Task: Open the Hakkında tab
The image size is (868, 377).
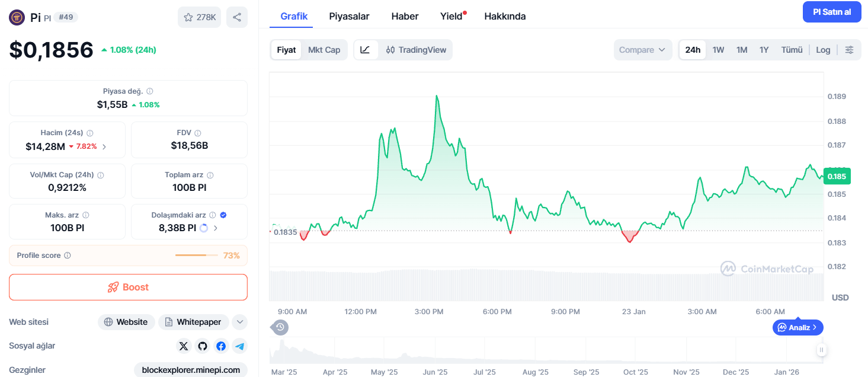Action: tap(505, 16)
